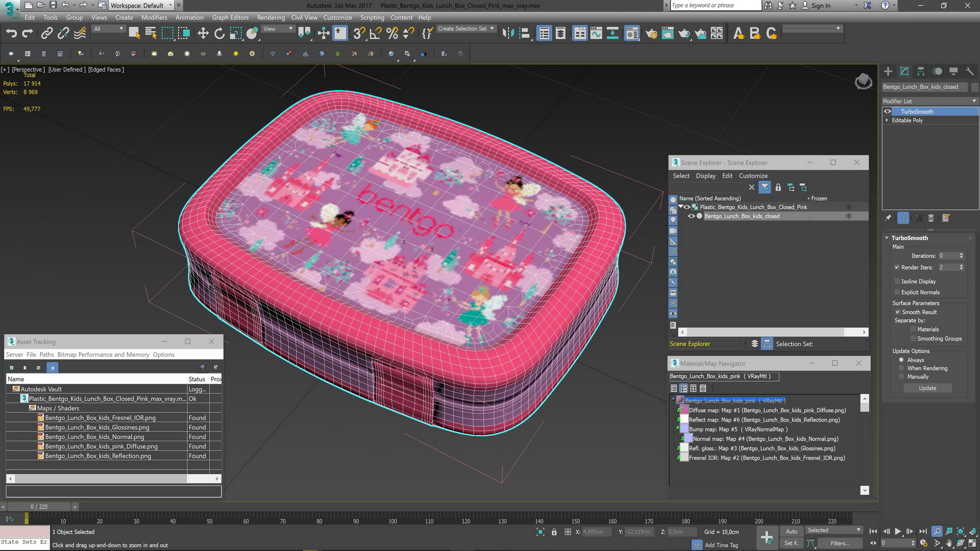Click the 0 / 225 time slider
Viewport: 980px width, 551px height.
pos(39,507)
